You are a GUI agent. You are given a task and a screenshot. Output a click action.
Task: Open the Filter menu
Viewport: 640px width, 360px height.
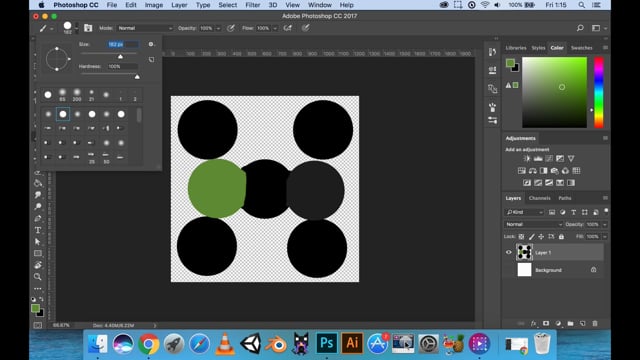[253, 5]
